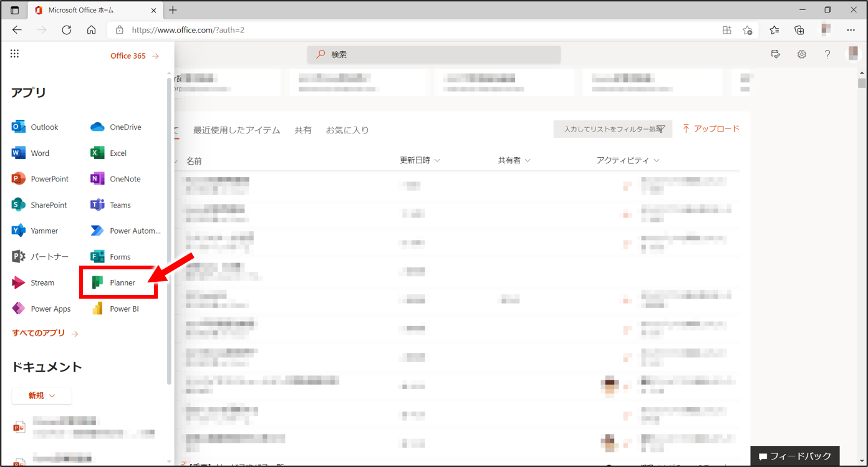868x467 pixels.
Task: Follow the Office 365 link
Action: coord(135,56)
